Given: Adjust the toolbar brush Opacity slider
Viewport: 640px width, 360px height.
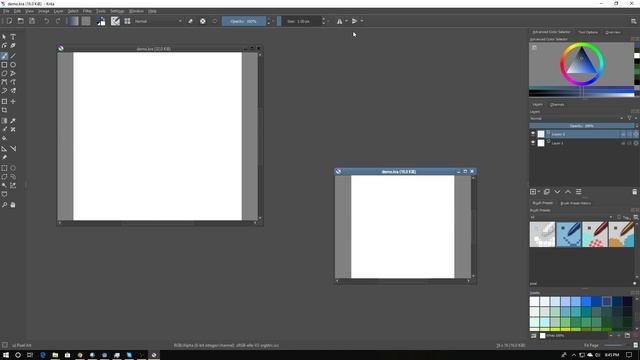Looking at the screenshot, I should click(x=244, y=21).
